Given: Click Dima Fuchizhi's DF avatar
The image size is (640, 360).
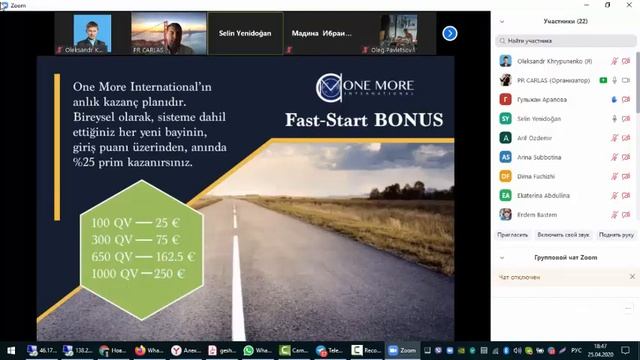Looking at the screenshot, I should pyautogui.click(x=506, y=176).
